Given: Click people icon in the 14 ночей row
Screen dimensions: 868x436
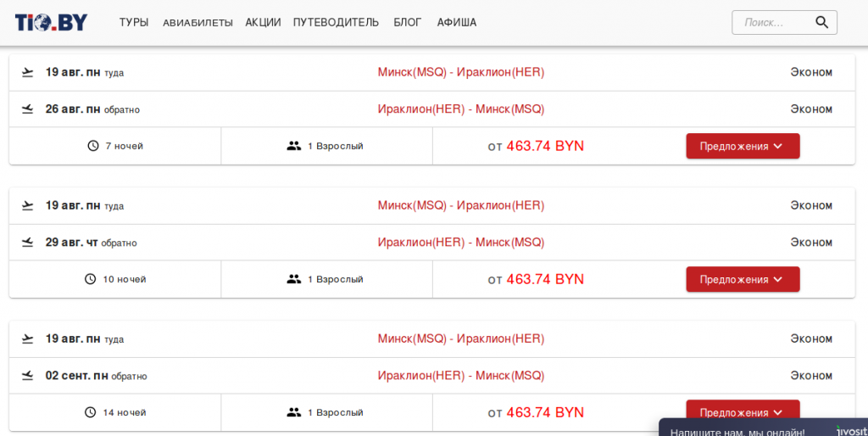Looking at the screenshot, I should [x=294, y=412].
